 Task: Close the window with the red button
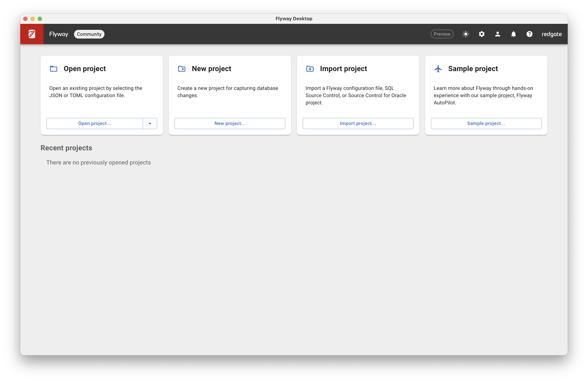pyautogui.click(x=26, y=19)
